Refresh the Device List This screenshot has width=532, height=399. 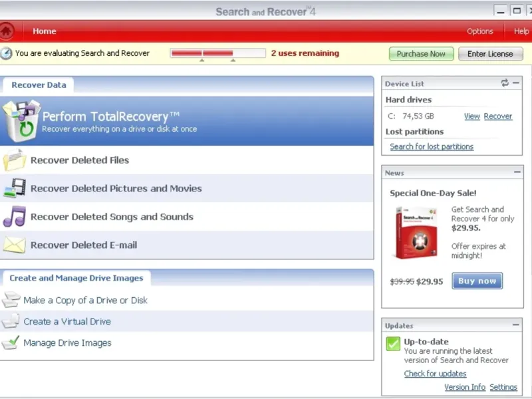point(505,82)
